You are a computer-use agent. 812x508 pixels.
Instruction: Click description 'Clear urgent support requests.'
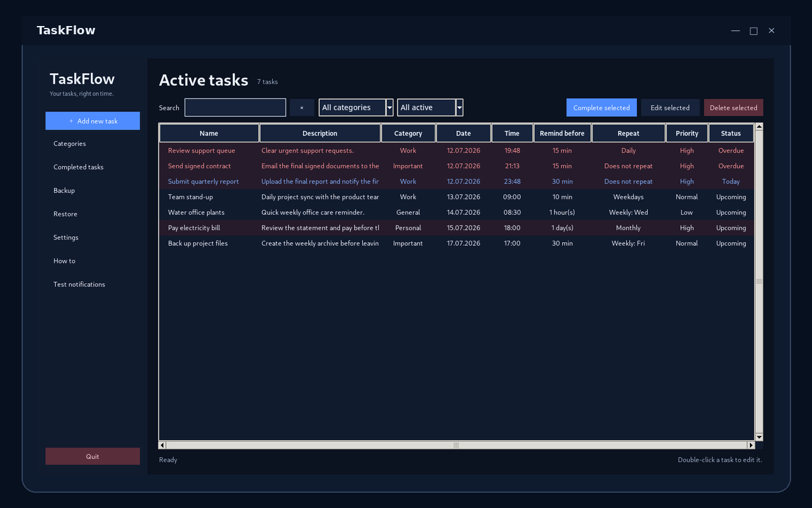click(x=308, y=150)
